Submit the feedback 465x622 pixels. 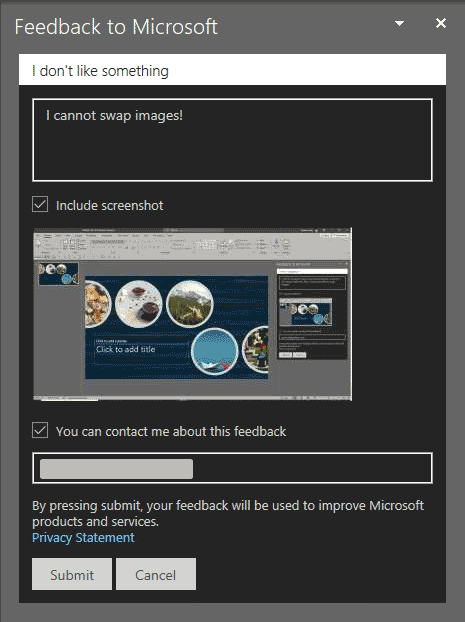(72, 574)
